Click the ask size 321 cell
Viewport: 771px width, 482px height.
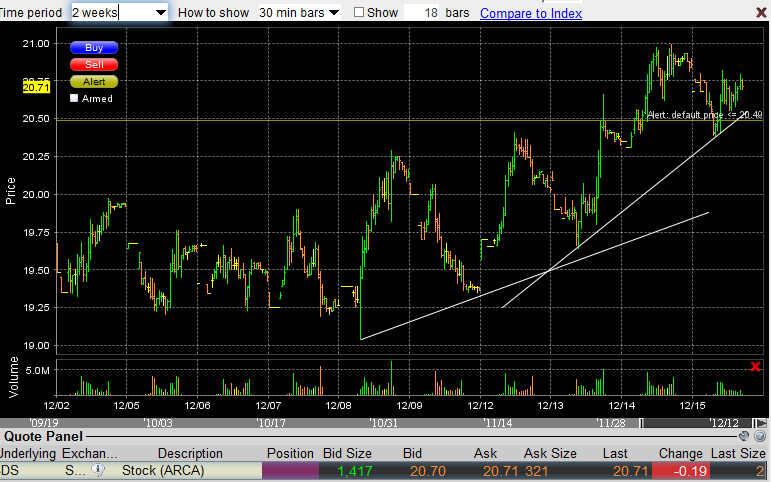537,471
